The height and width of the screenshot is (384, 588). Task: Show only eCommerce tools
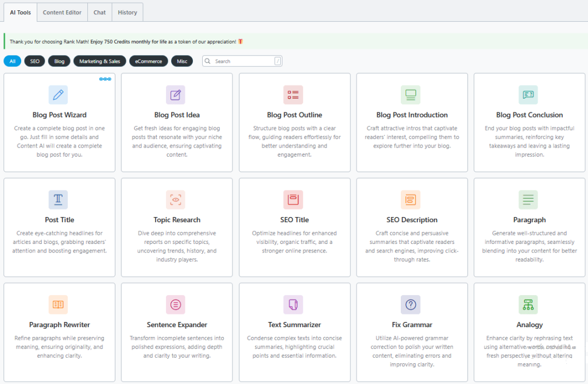149,61
